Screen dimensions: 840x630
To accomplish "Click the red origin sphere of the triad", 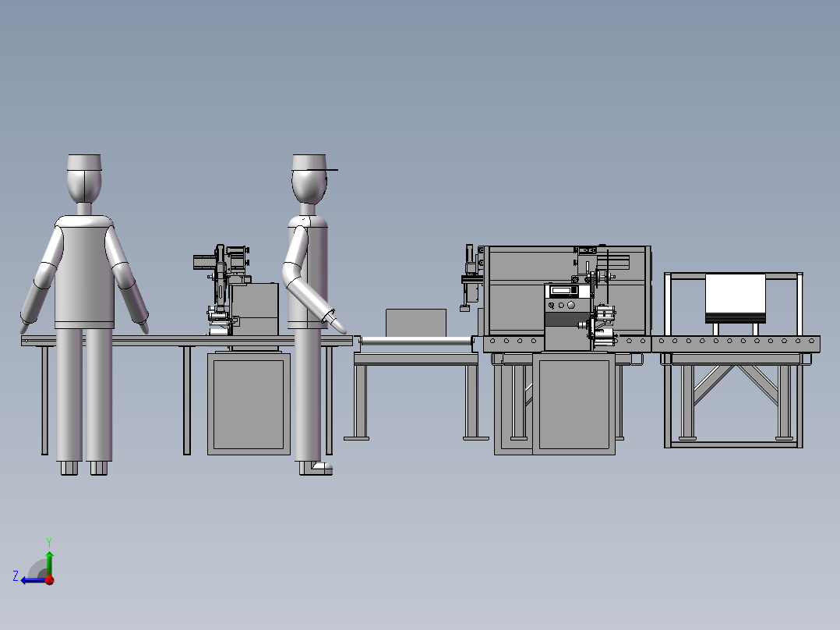I will (49, 580).
